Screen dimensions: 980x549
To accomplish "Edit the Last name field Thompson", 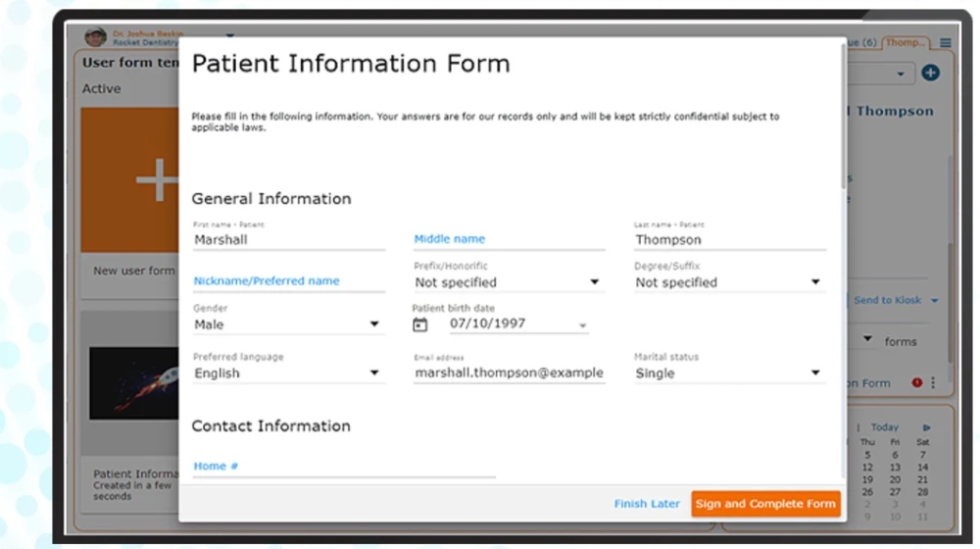I will click(x=729, y=239).
